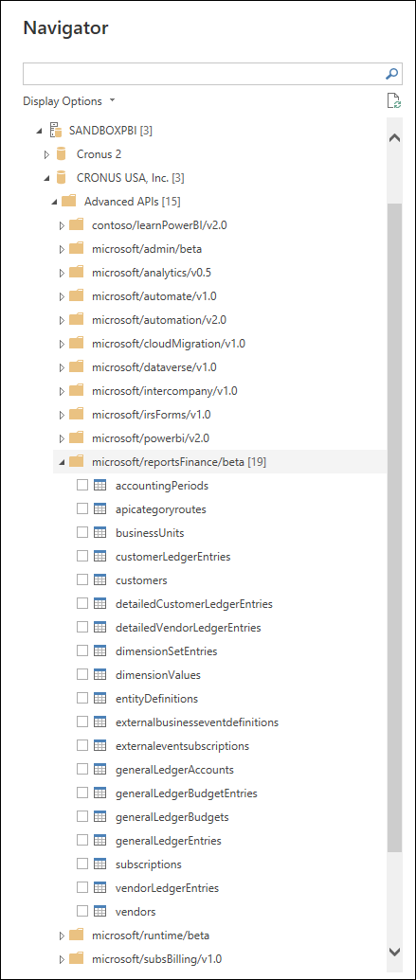
Task: Click the search magnifier icon
Action: 391,74
